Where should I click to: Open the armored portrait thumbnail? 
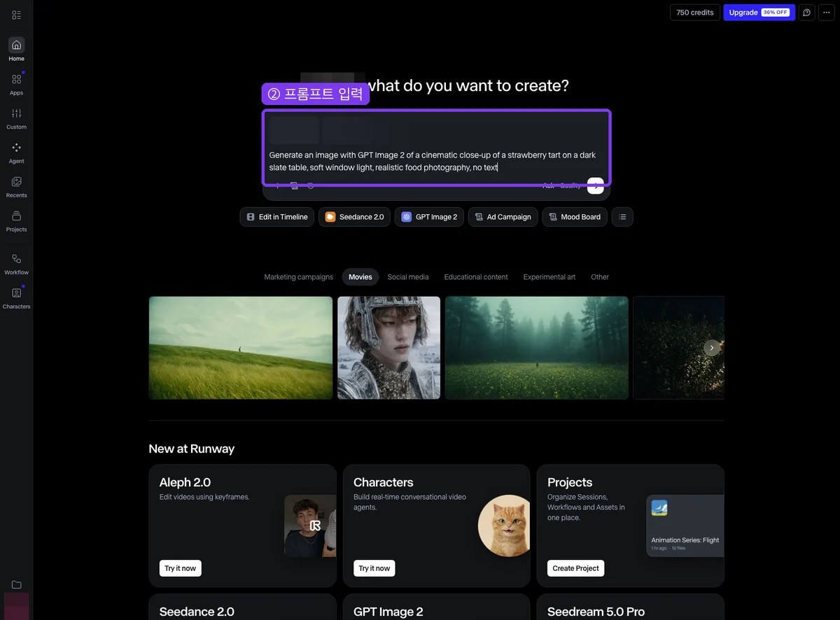click(389, 348)
